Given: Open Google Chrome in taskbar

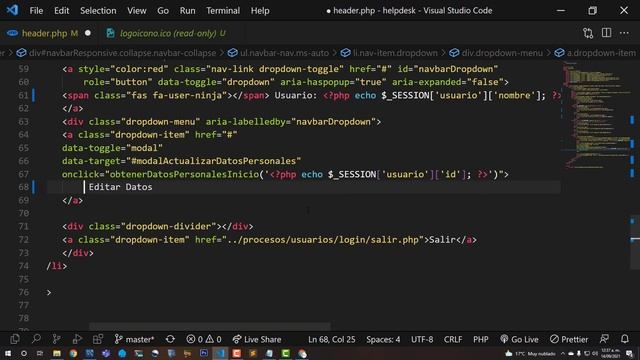Looking at the screenshot, I should pyautogui.click(x=73, y=353).
